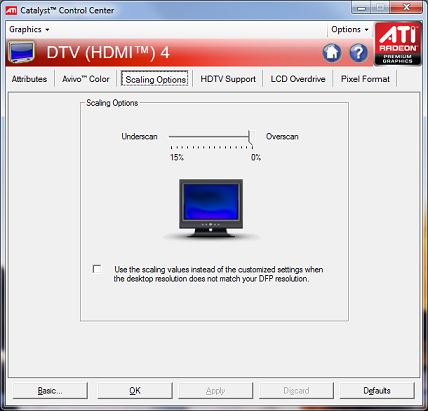Open Help via question mark icon

point(359,53)
